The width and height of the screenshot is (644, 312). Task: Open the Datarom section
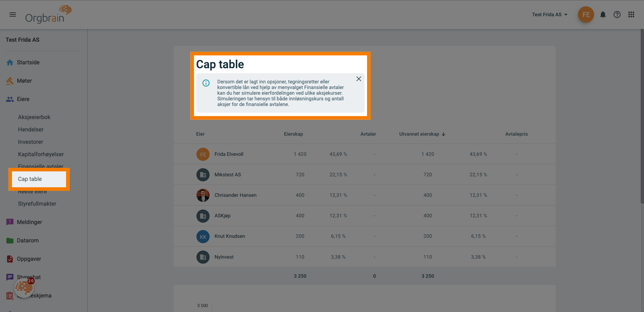coord(28,241)
